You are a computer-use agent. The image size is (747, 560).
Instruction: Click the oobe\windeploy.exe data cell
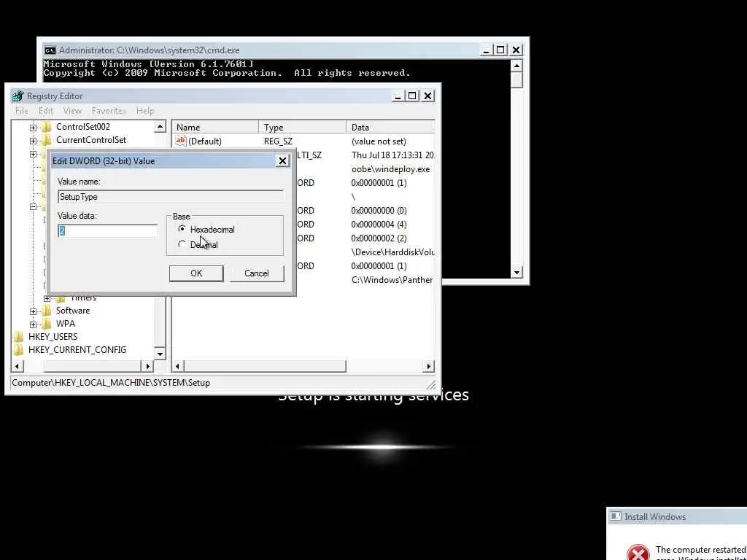click(x=391, y=169)
